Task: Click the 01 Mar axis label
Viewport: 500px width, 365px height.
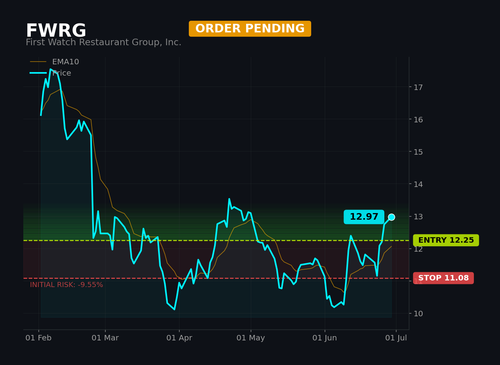Action: coord(105,338)
